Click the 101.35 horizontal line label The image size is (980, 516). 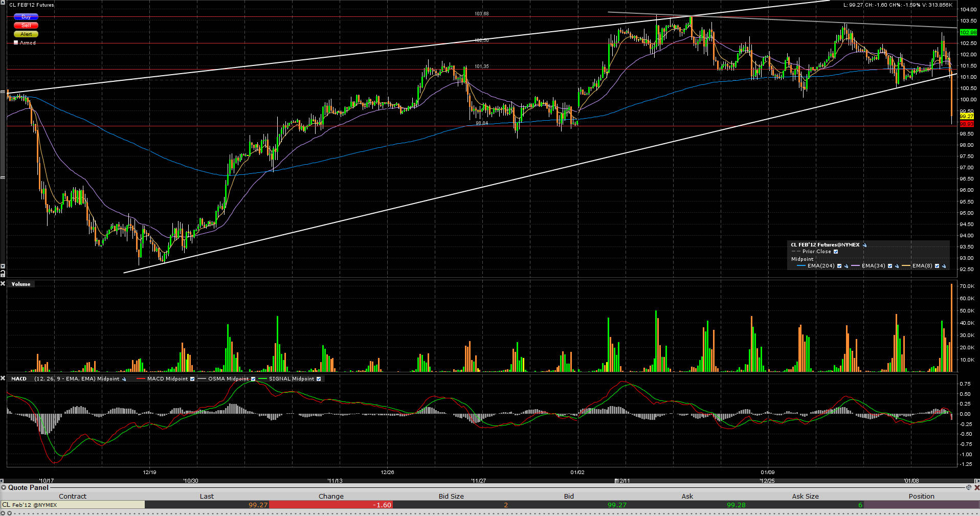[x=481, y=66]
